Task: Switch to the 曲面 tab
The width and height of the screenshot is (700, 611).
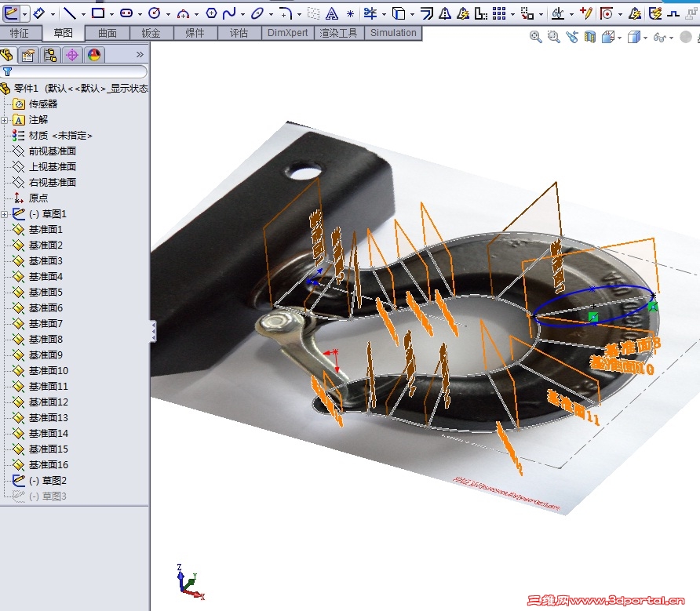Action: coord(108,33)
